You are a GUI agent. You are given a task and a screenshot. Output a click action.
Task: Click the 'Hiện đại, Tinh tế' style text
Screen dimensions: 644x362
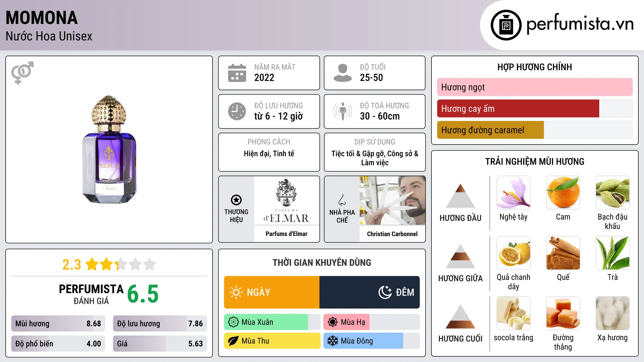[269, 154]
